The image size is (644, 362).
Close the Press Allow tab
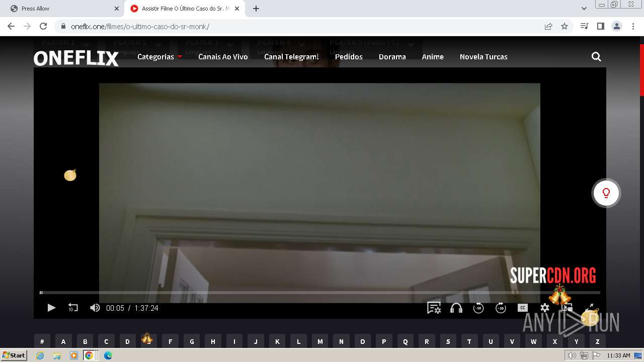point(116,9)
